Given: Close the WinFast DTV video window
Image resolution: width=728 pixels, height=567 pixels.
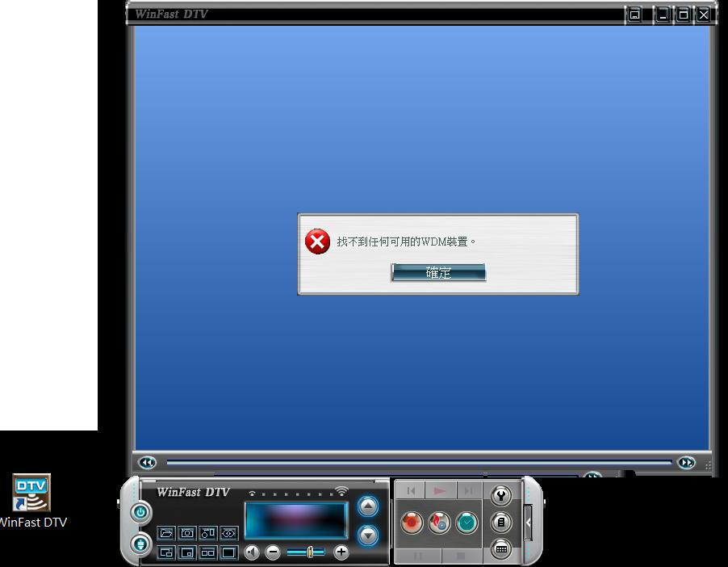Looking at the screenshot, I should (704, 15).
